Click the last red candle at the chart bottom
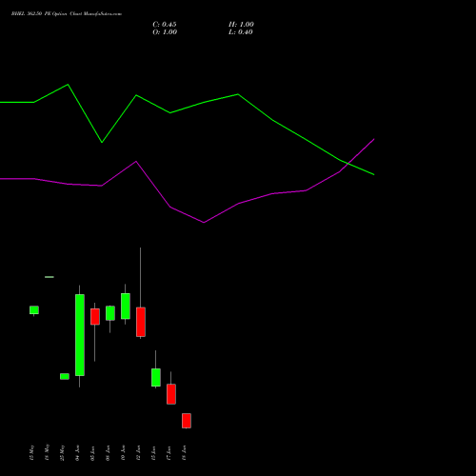476x476 pixels. pos(187,421)
